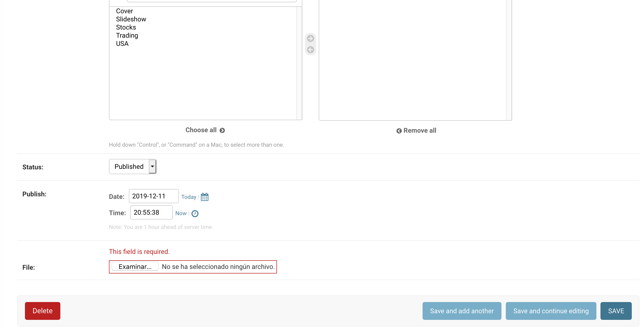Image resolution: width=644 pixels, height=328 pixels.
Task: Focus the publish Time input field
Action: click(151, 212)
